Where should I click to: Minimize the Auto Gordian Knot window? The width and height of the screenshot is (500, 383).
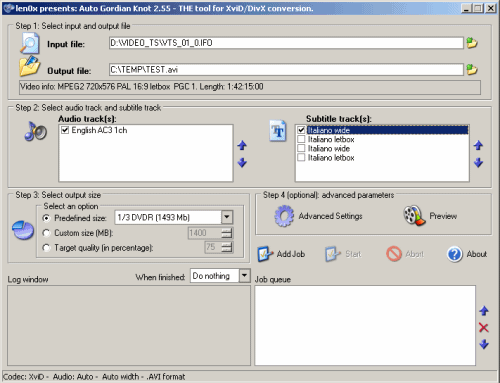point(466,8)
